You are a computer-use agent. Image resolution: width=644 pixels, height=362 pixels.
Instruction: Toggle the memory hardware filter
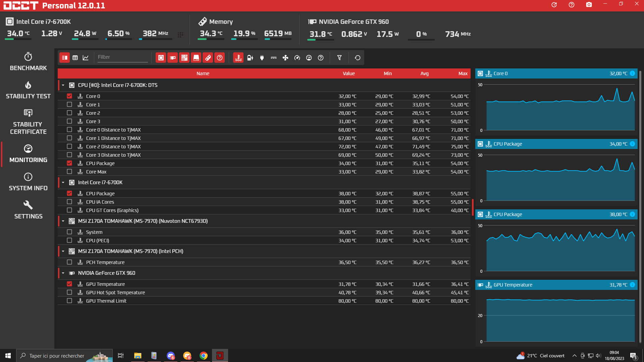[x=208, y=58]
